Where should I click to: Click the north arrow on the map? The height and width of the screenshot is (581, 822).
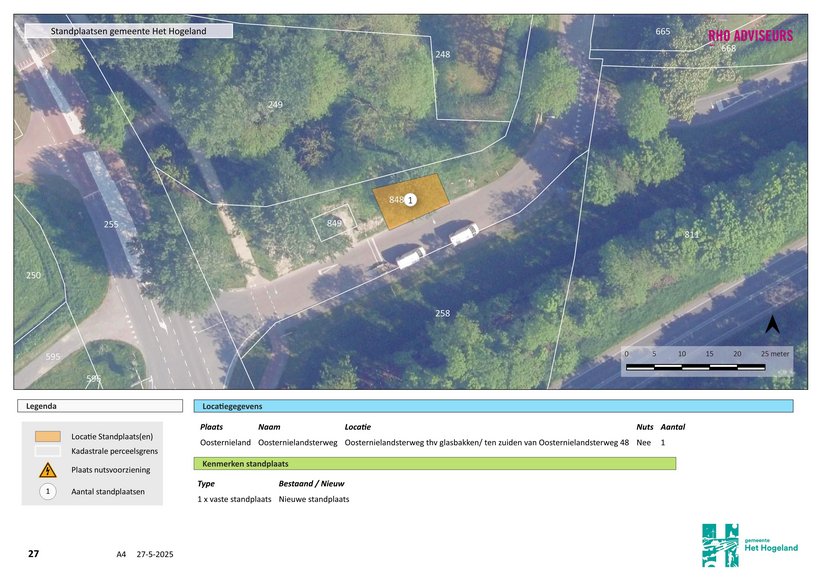pos(772,324)
